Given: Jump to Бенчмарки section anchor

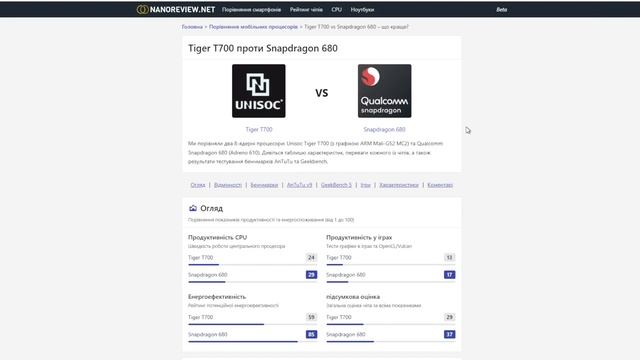Looking at the screenshot, I should coord(264,185).
